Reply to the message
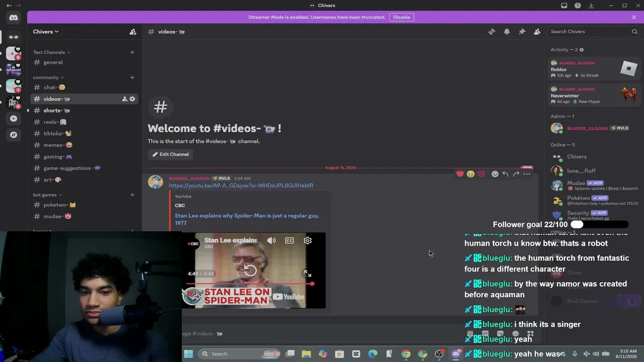This screenshot has height=362, width=644. [505, 174]
